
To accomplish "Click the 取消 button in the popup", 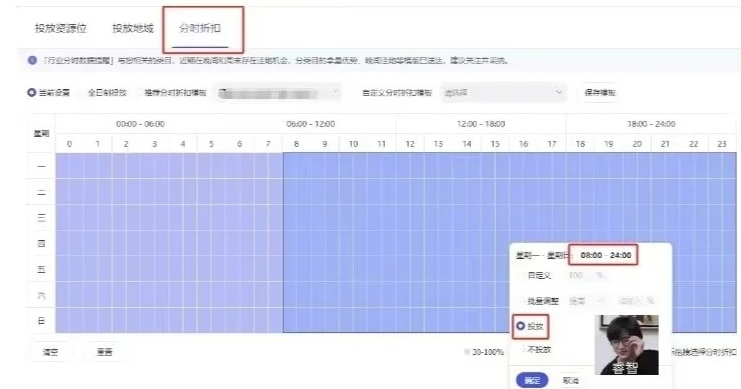I will [x=570, y=380].
